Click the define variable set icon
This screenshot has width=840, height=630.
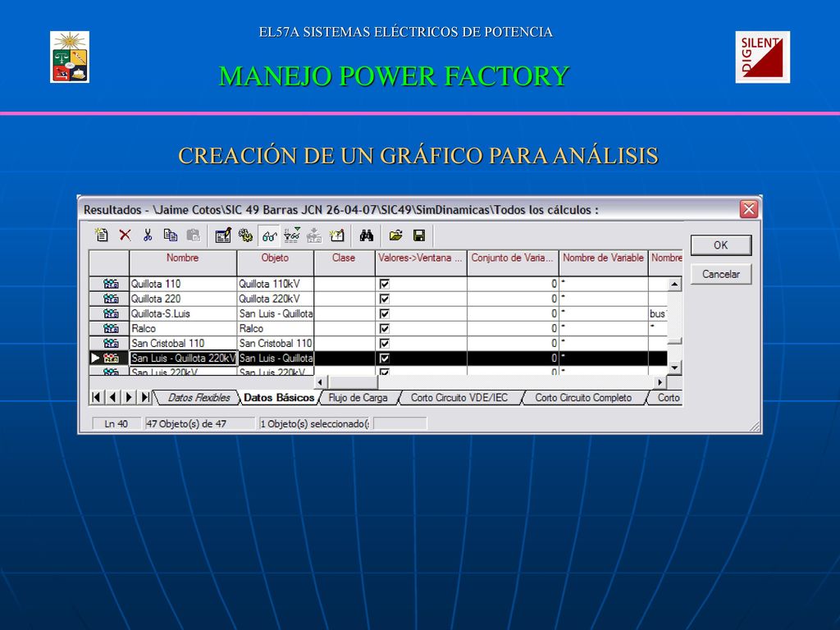pyautogui.click(x=336, y=235)
